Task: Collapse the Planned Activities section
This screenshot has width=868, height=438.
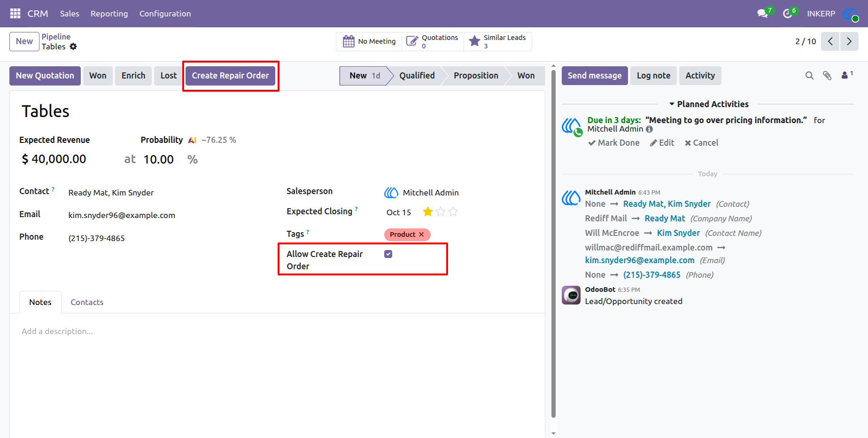Action: (x=709, y=104)
